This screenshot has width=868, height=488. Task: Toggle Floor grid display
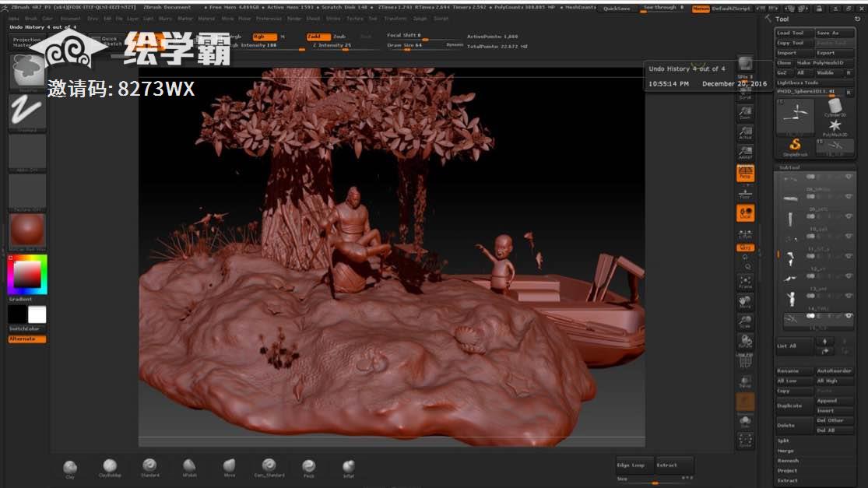745,193
